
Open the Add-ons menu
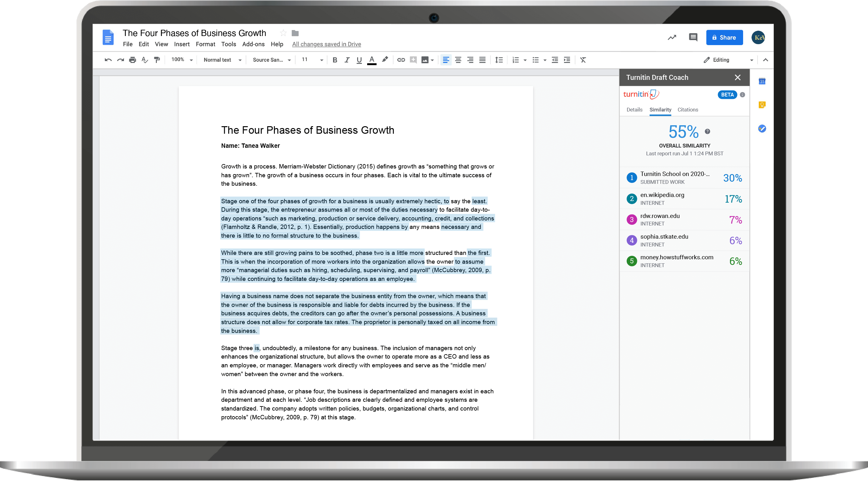(x=253, y=44)
